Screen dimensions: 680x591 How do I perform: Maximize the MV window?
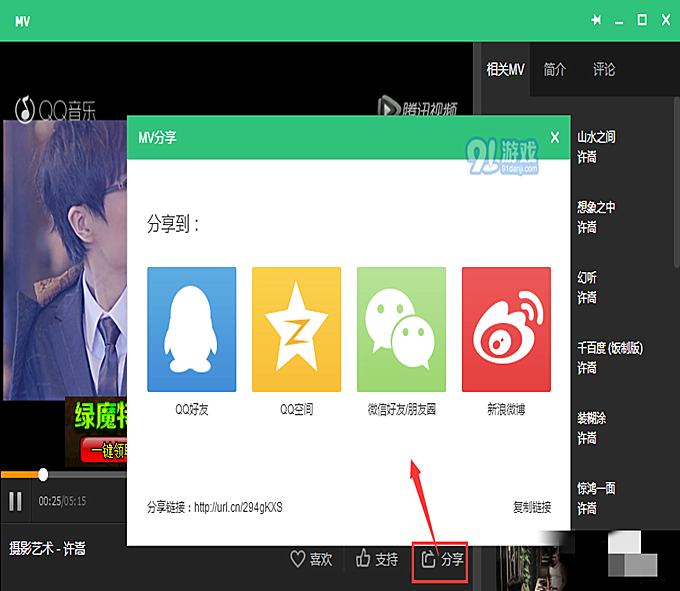click(x=642, y=20)
